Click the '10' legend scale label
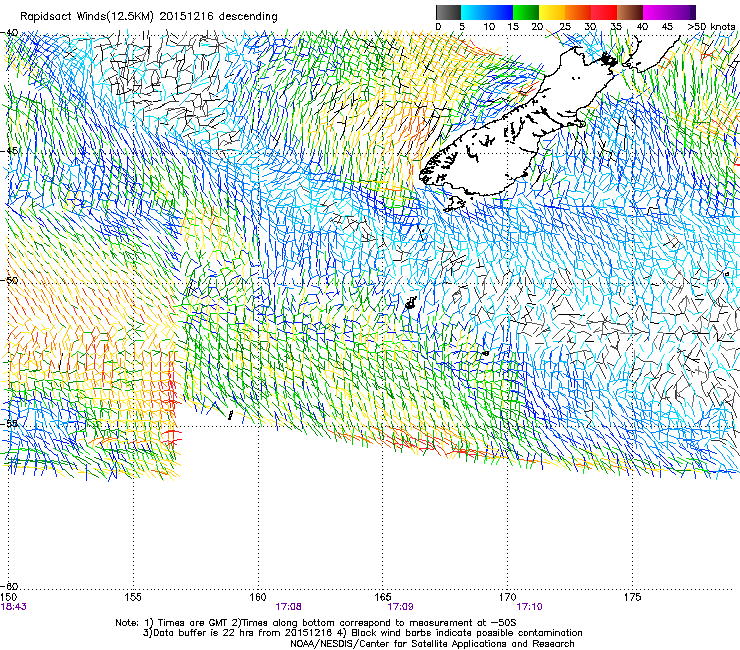Image resolution: width=740 pixels, height=650 pixels. (x=489, y=27)
